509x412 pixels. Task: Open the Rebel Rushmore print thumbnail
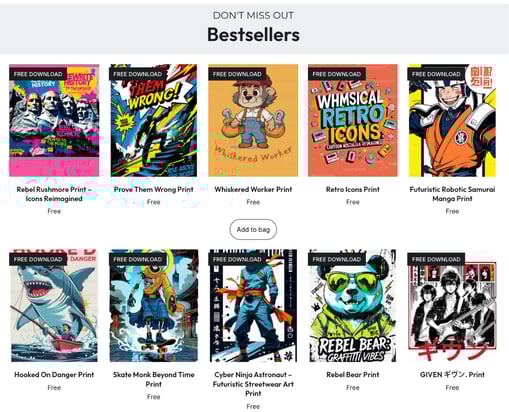pyautogui.click(x=54, y=120)
